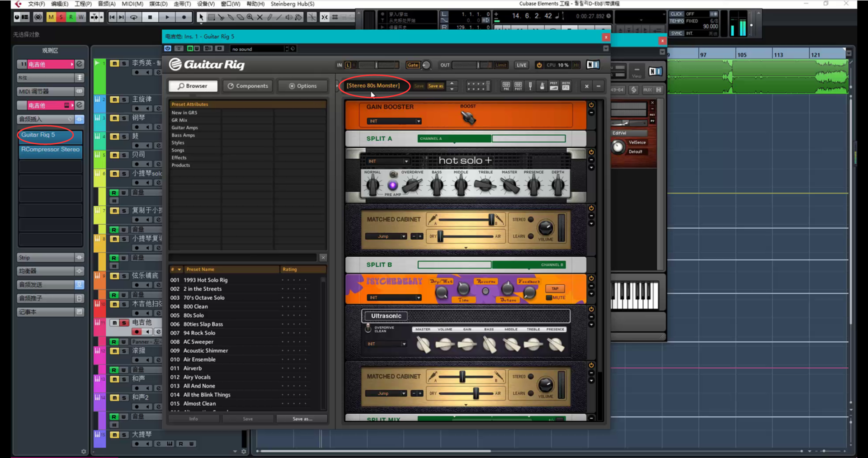The width and height of the screenshot is (868, 458).
Task: Toggle the Hot Solo+ amp power button
Action: click(x=591, y=152)
